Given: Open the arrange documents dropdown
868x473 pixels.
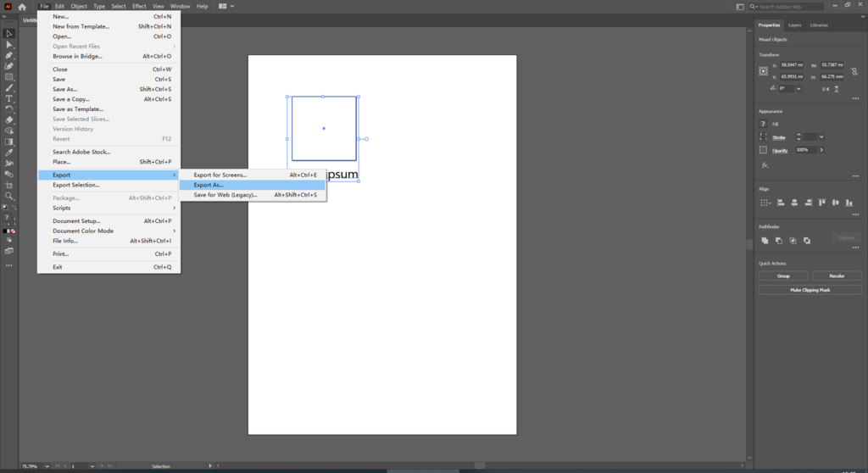Looking at the screenshot, I should click(225, 6).
